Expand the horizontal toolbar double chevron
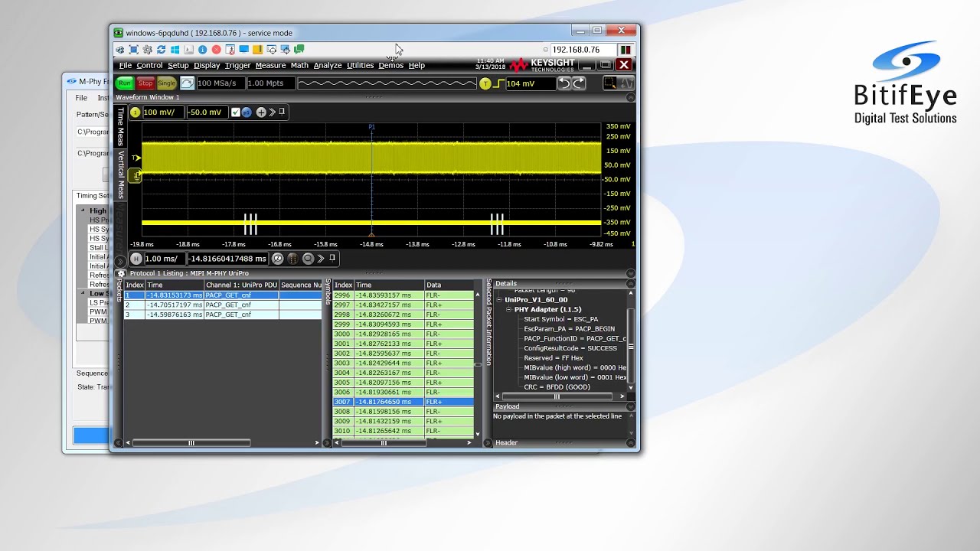Viewport: 980px width, 551px height. [x=321, y=259]
